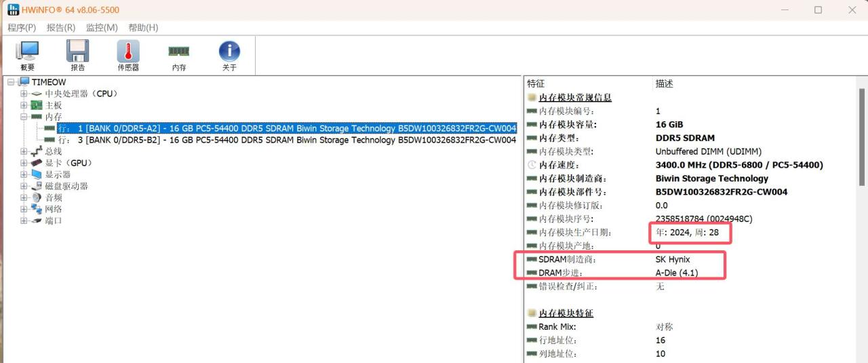This screenshot has height=363, width=868.
Task: Open the 帮助(H) menu
Action: [143, 27]
